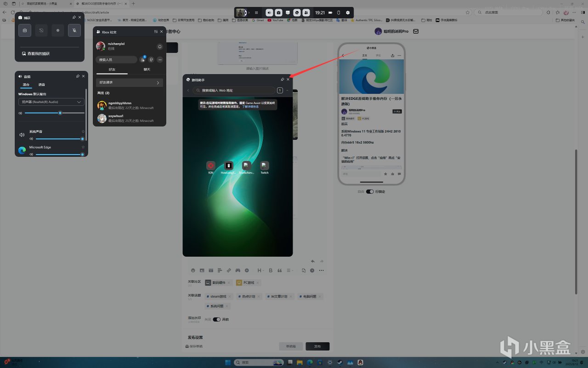588x368 pixels.
Task: Open the 游戏助手 tab counter button
Action: click(280, 90)
